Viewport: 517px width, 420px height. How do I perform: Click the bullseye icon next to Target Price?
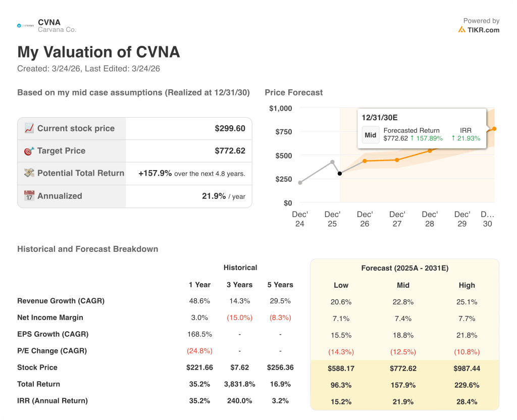click(x=29, y=150)
